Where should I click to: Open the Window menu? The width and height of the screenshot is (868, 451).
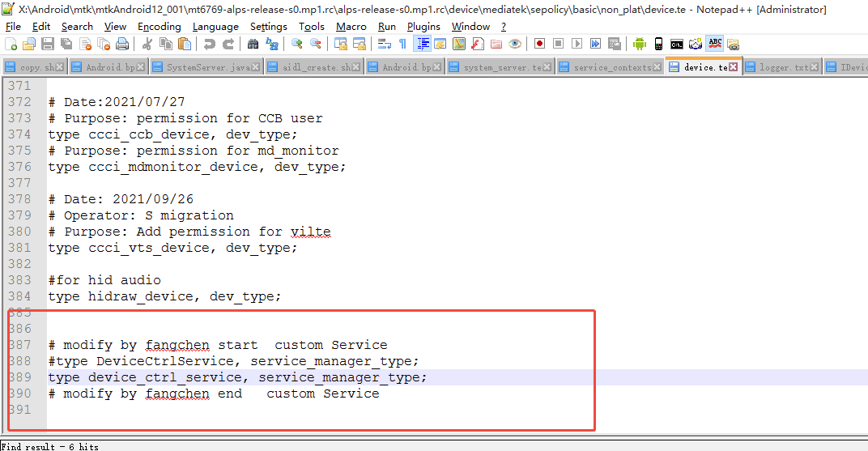click(x=470, y=27)
